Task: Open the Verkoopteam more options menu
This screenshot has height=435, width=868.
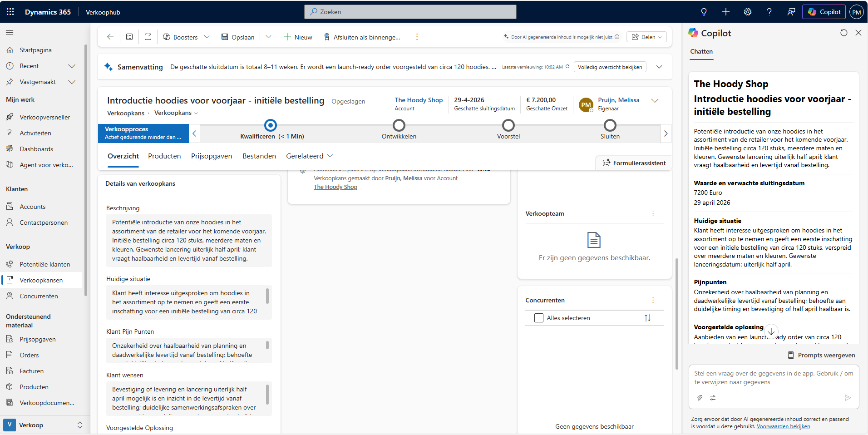Action: click(x=653, y=213)
